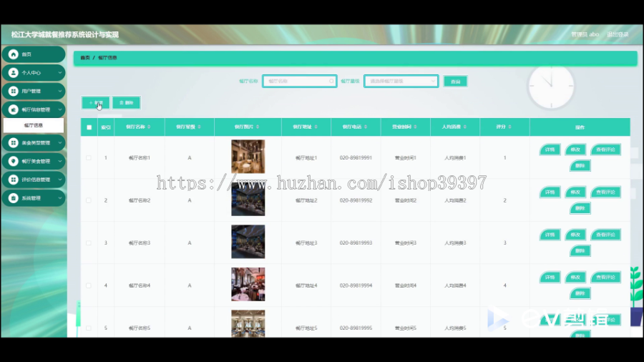Click phone number 020-89819993 cell
The image size is (644, 362).
[x=356, y=243]
